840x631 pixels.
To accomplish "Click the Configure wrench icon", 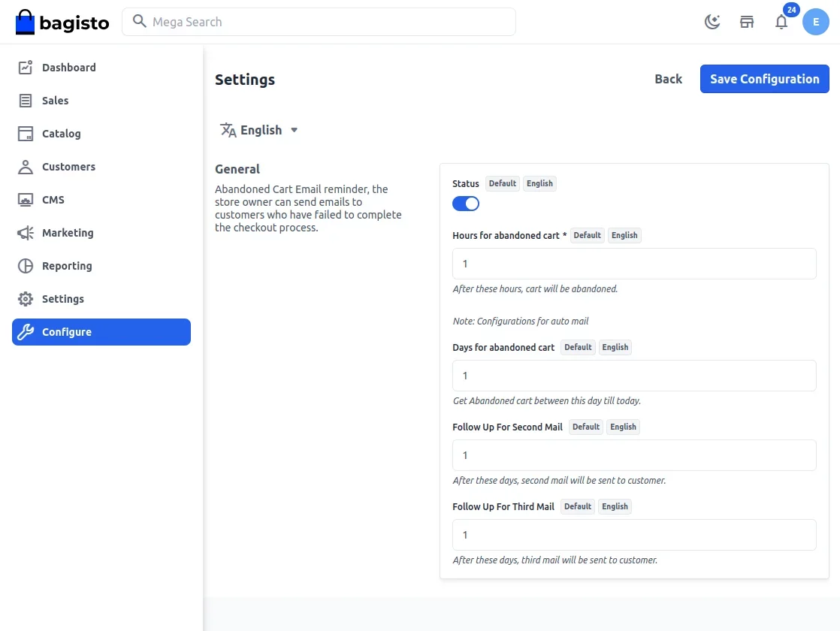I will tap(26, 332).
